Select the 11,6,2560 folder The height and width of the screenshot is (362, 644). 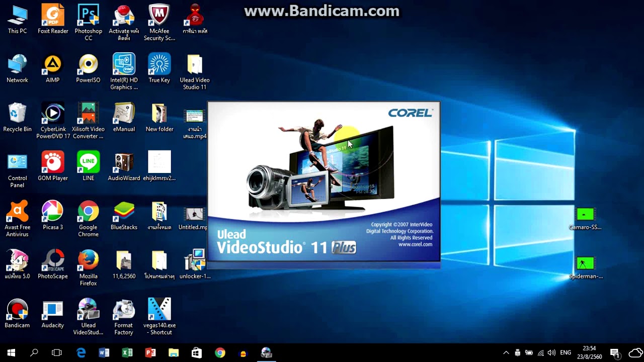124,264
